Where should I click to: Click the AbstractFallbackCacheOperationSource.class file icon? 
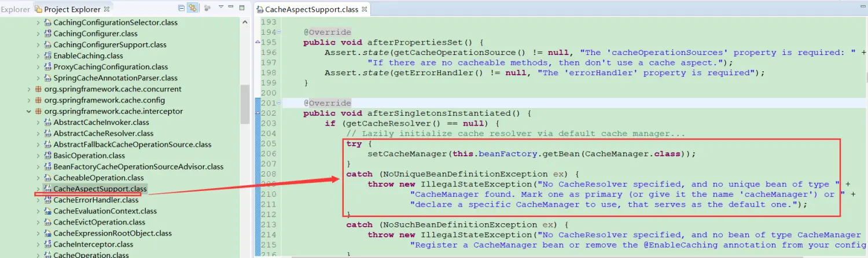(x=47, y=145)
